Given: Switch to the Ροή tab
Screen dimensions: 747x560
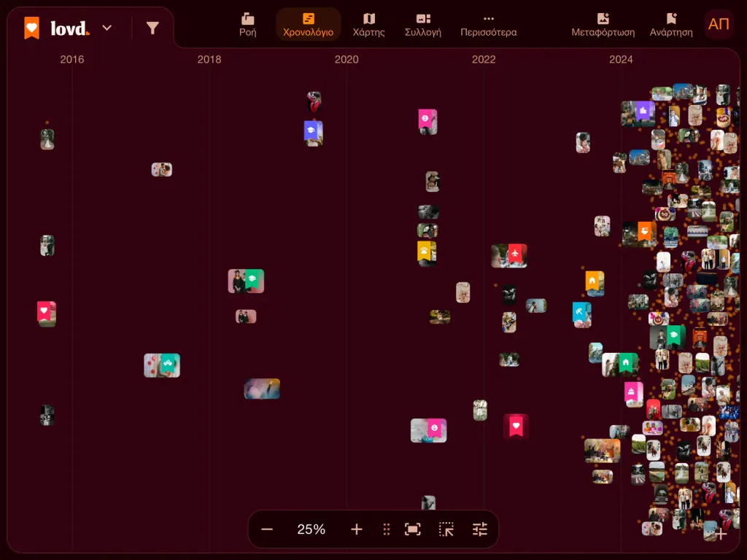Looking at the screenshot, I should click(248, 25).
